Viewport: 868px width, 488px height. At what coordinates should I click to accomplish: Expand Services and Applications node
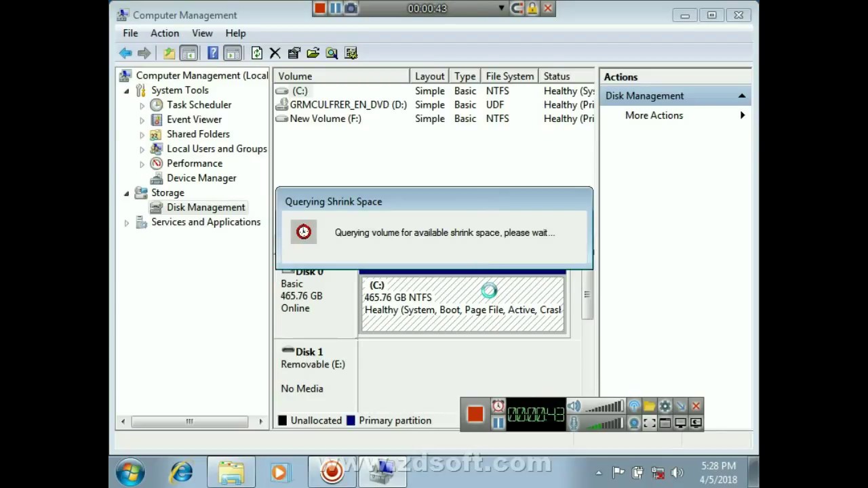coord(126,222)
